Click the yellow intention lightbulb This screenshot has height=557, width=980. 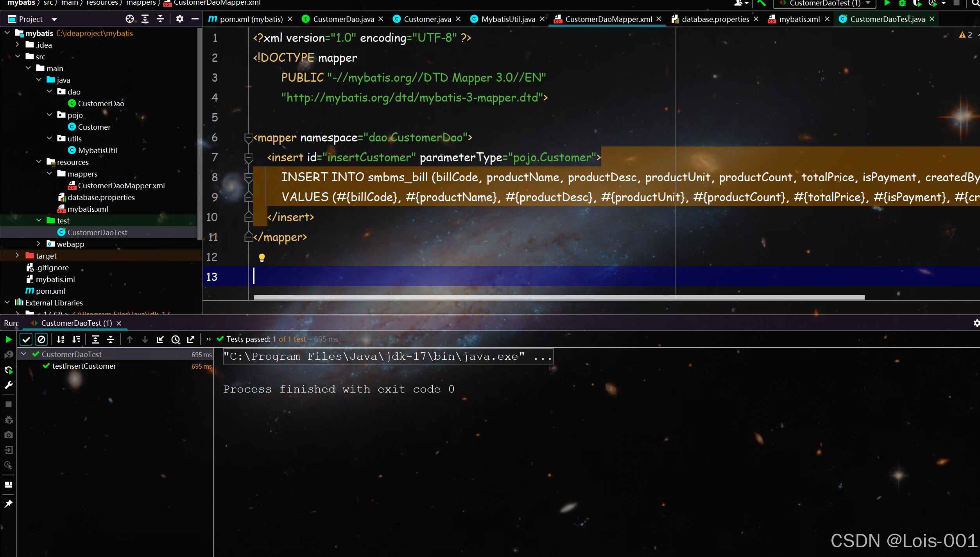click(262, 257)
